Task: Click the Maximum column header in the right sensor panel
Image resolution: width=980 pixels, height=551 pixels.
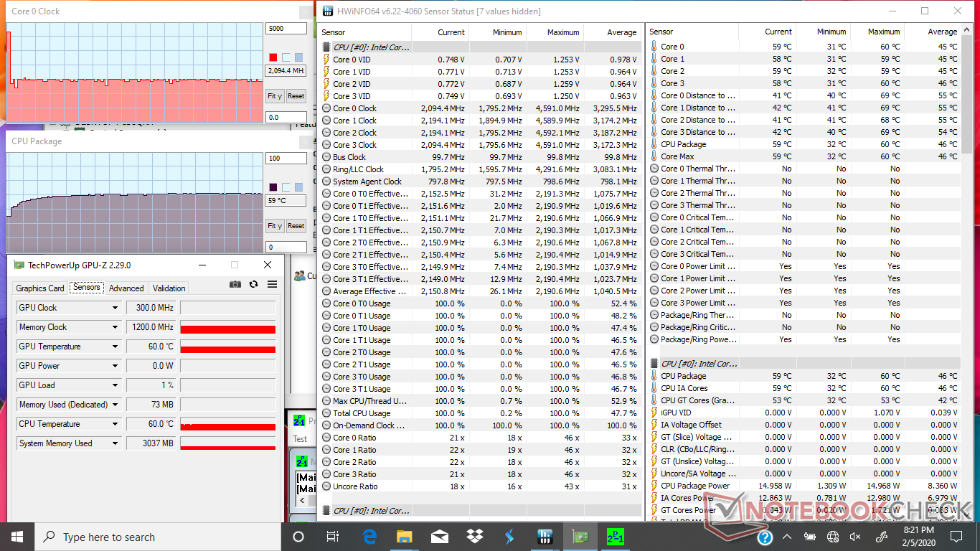Action: (x=876, y=32)
